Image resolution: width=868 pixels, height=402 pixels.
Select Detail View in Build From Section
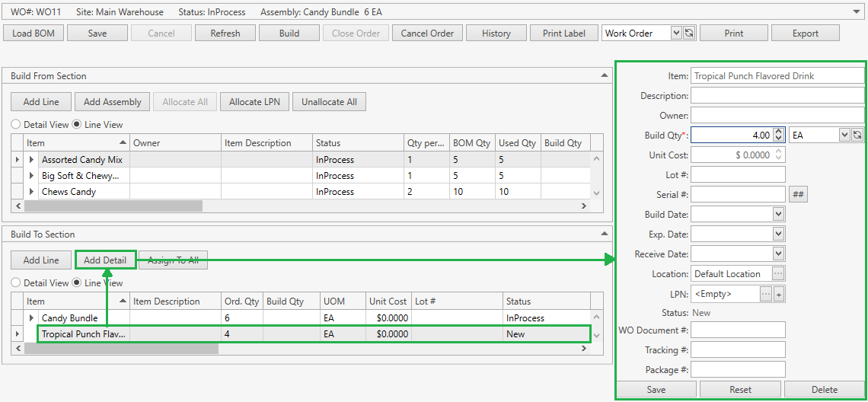(x=15, y=125)
